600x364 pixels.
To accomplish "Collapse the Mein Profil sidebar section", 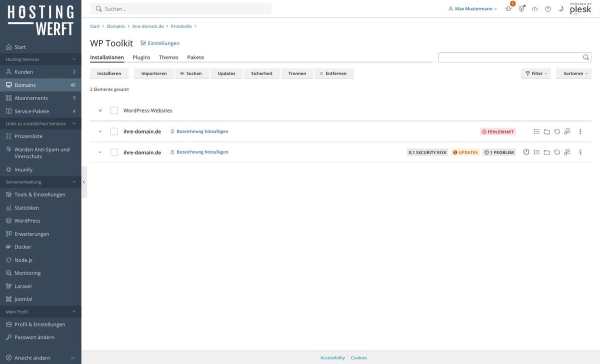I will (x=74, y=312).
